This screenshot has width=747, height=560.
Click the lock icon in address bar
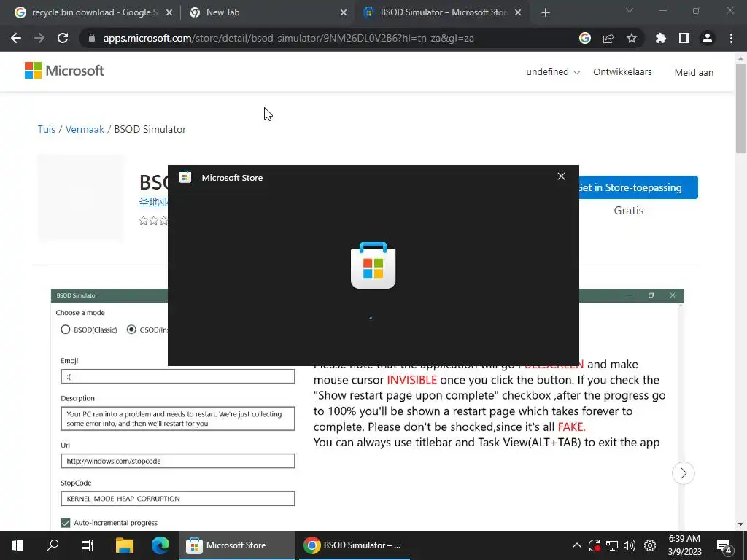click(91, 38)
